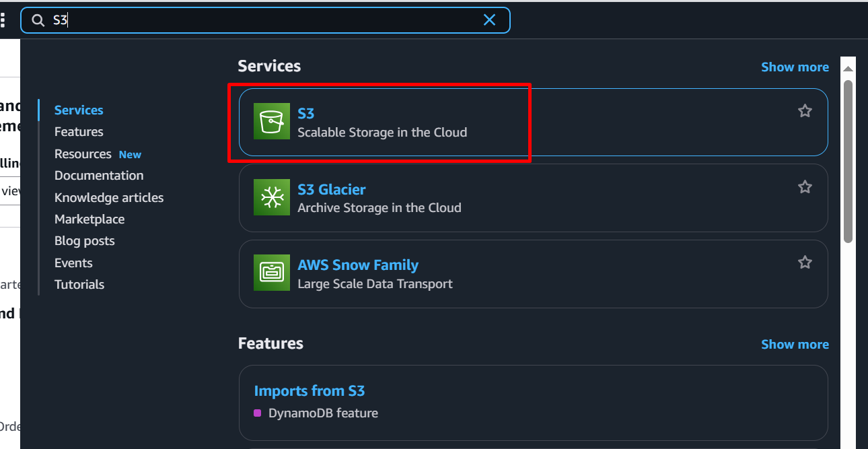The width and height of the screenshot is (868, 449).
Task: Show more results under Features
Action: pos(795,344)
